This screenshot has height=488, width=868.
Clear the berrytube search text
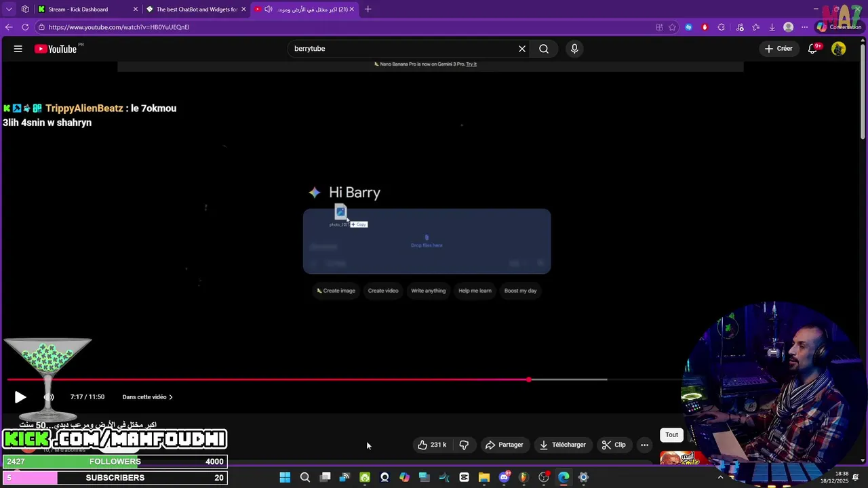[522, 49]
